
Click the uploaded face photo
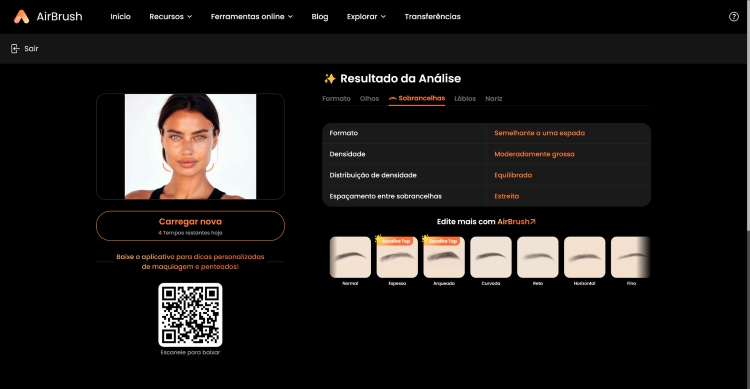click(x=190, y=146)
